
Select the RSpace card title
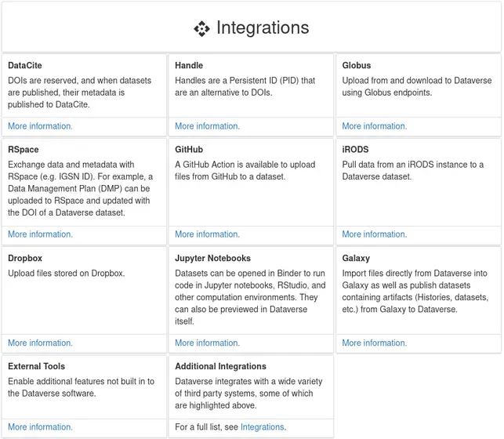pos(24,150)
